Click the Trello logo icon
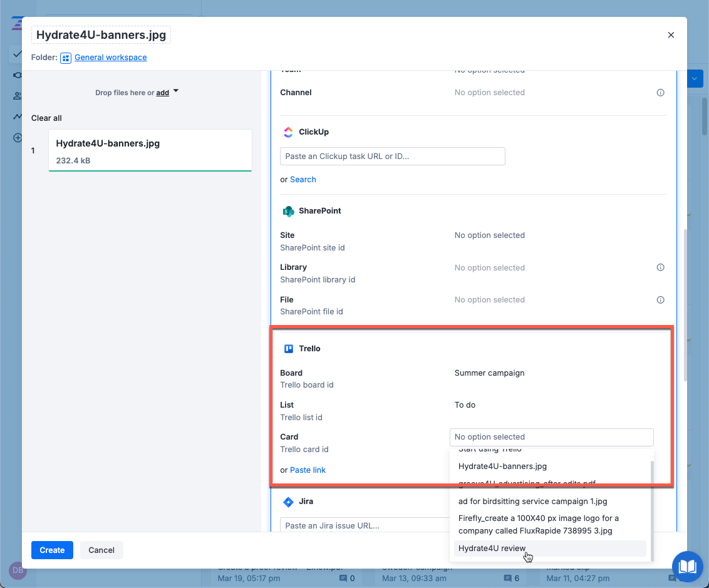The height and width of the screenshot is (588, 709). pyautogui.click(x=289, y=348)
